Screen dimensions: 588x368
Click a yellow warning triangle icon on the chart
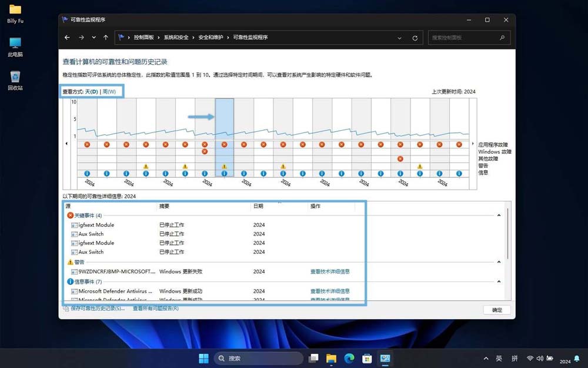click(146, 167)
